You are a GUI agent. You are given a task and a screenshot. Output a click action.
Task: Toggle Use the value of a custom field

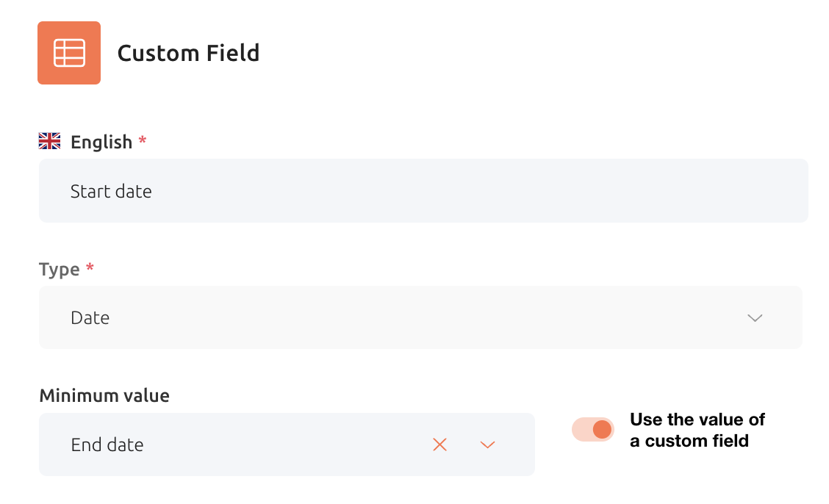coord(592,430)
